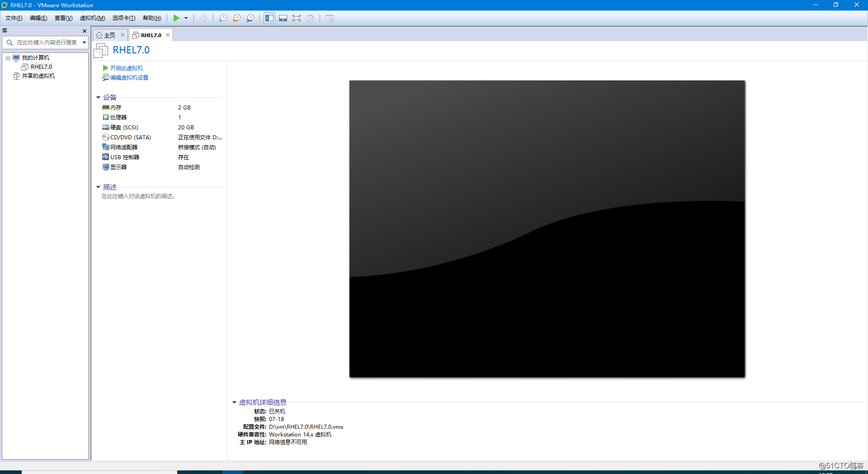Click the virtual machine screen preview thumbnail
Image resolution: width=868 pixels, height=474 pixels.
tap(547, 229)
